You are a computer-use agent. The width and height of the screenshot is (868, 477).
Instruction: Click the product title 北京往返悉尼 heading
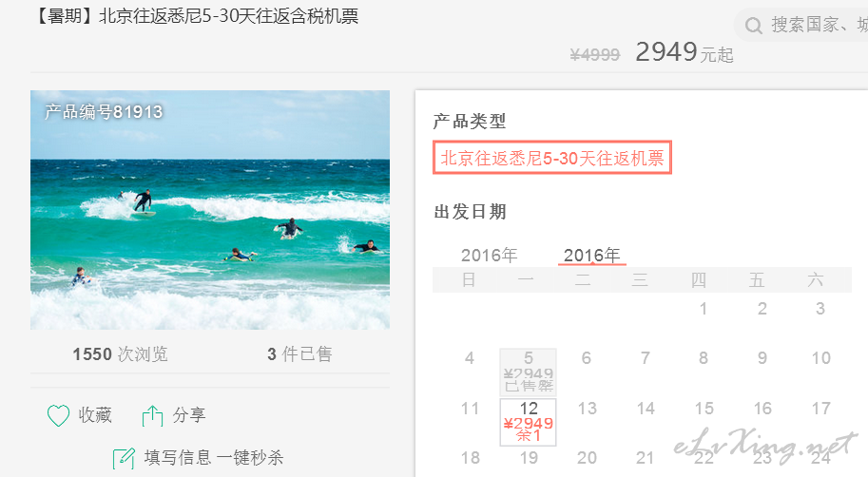196,16
